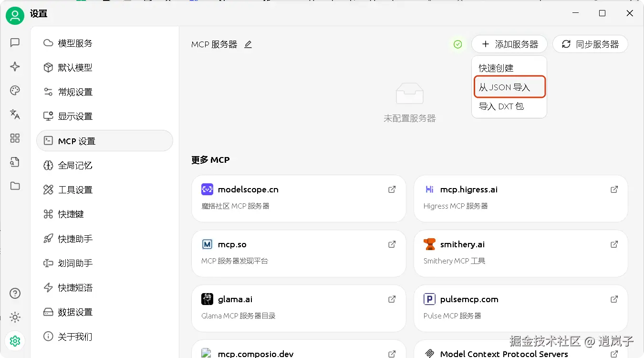Screen dimensions: 644x358
Task: Open the mini apps grid sidebar icon
Action: pos(15,138)
